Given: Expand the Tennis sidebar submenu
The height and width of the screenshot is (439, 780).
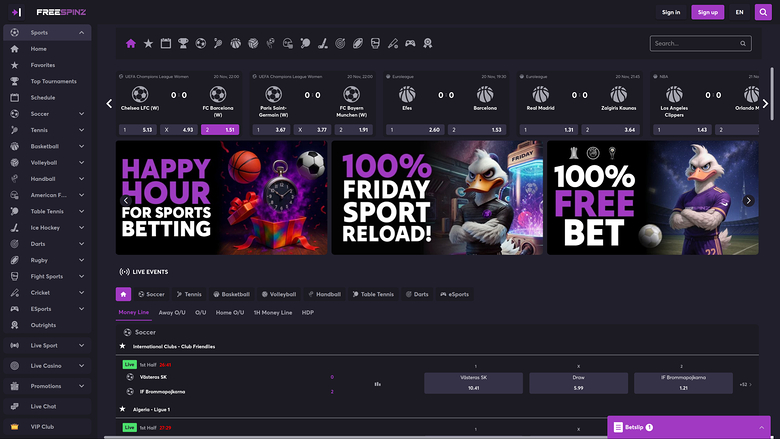Looking at the screenshot, I should pyautogui.click(x=82, y=130).
